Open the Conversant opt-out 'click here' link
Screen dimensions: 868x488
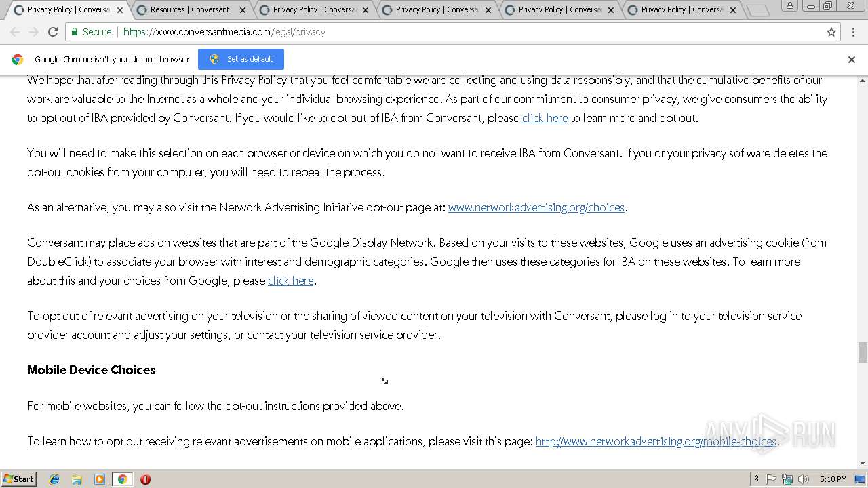[x=545, y=118]
